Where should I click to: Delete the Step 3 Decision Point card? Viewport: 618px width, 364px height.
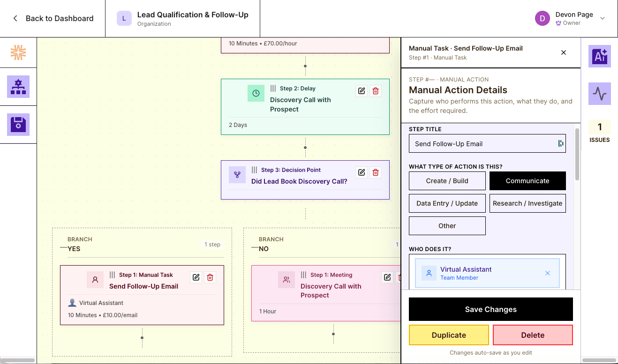click(376, 172)
